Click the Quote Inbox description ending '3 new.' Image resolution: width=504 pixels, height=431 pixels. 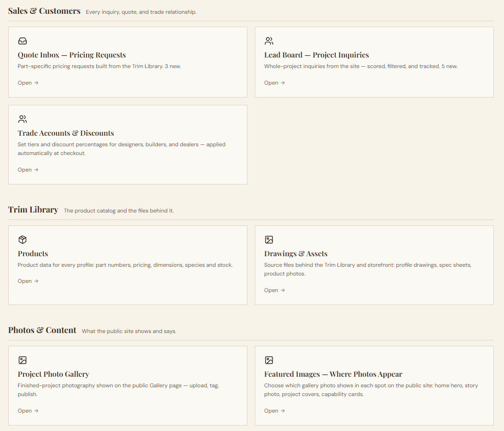pos(99,66)
